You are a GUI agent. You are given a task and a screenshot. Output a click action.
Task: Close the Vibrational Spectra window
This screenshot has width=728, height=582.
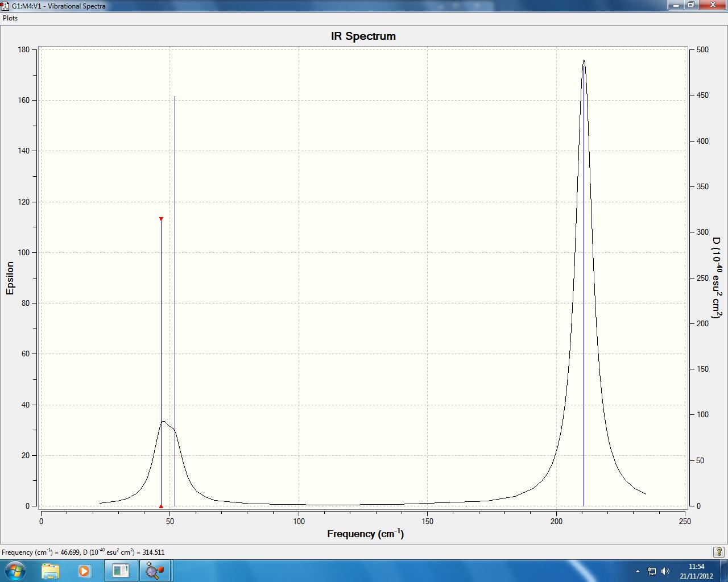click(x=712, y=5)
